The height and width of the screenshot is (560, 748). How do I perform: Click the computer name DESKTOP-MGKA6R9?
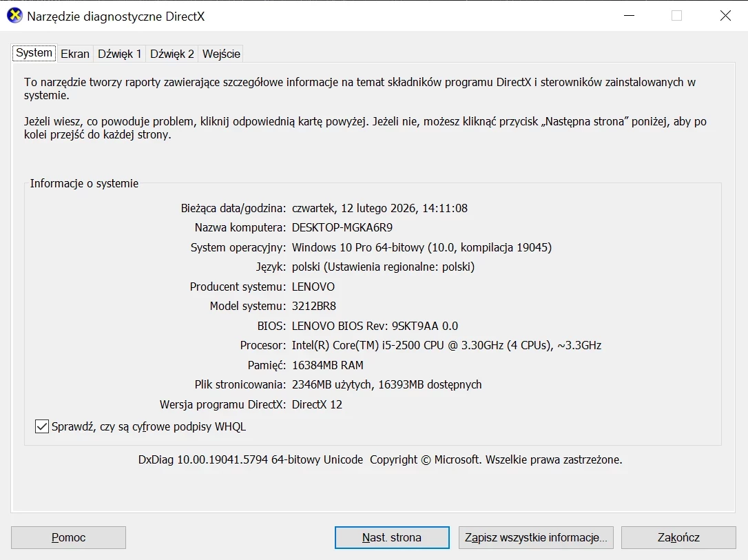point(342,227)
